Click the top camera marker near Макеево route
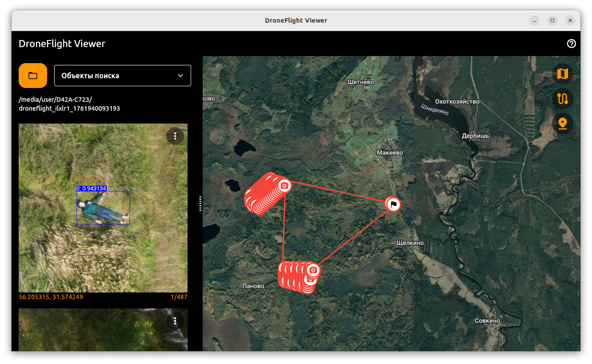This screenshot has width=592, height=364. coord(284,185)
